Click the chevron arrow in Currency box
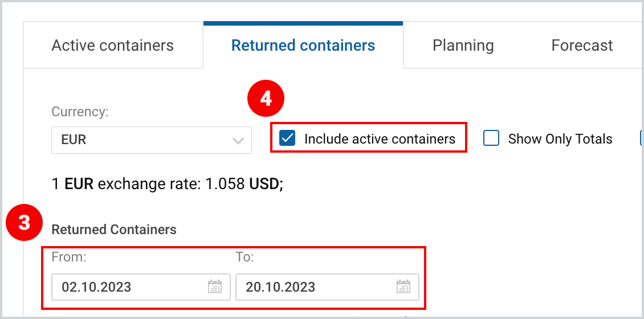Screen dimensions: 644x319 (x=238, y=141)
